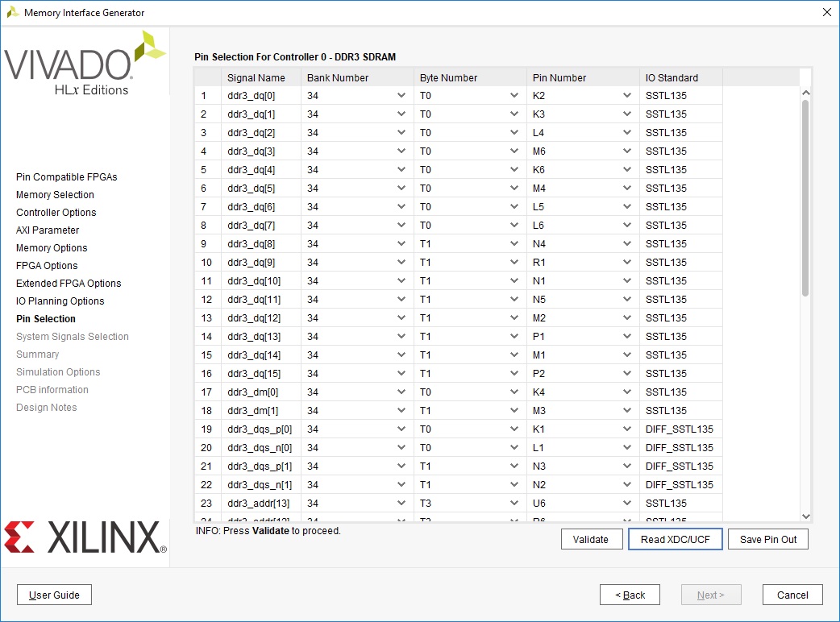The image size is (840, 622).
Task: Change Pin Number for ddr3_dqs_p[0] row
Action: (x=627, y=429)
